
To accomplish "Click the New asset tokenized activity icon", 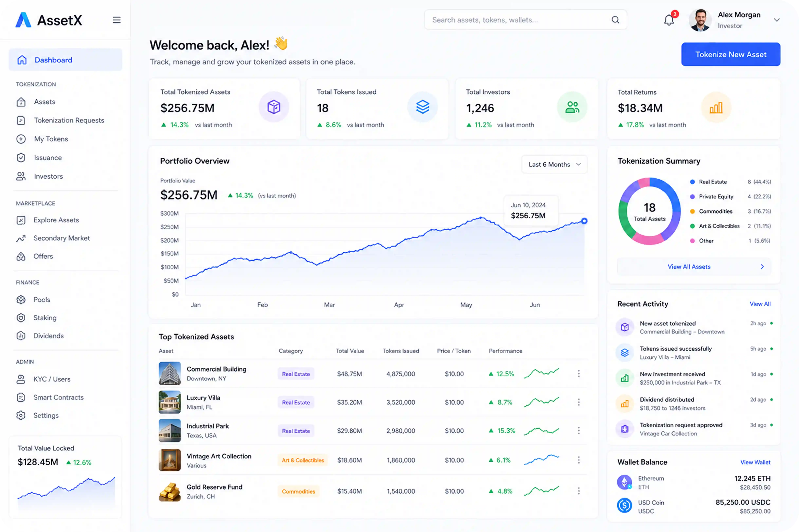I will 624,327.
